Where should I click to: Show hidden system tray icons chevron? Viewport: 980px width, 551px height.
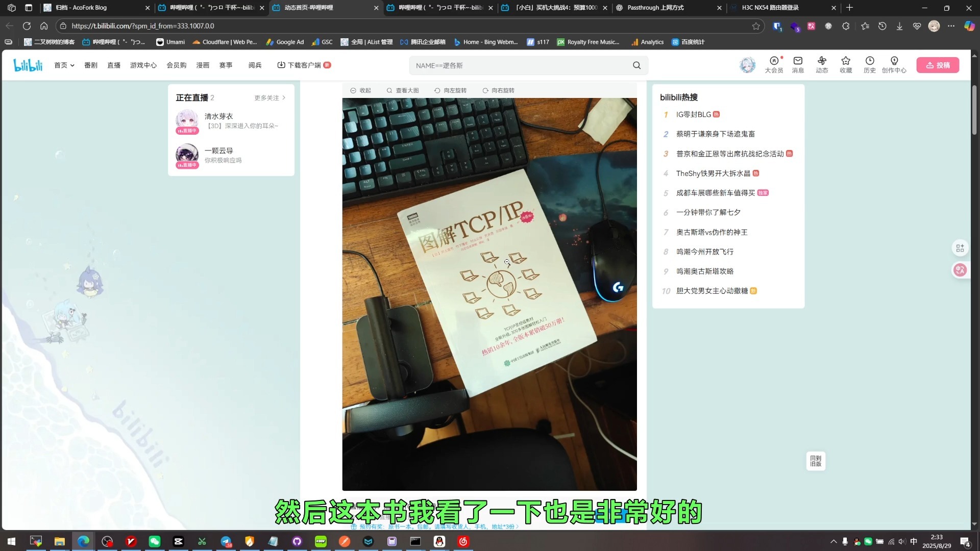click(834, 541)
